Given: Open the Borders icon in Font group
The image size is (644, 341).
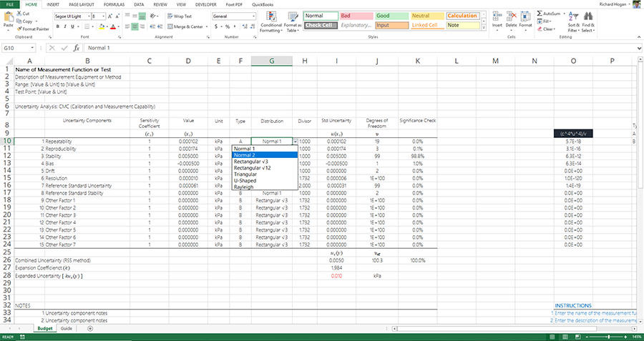Looking at the screenshot, I should tap(87, 26).
